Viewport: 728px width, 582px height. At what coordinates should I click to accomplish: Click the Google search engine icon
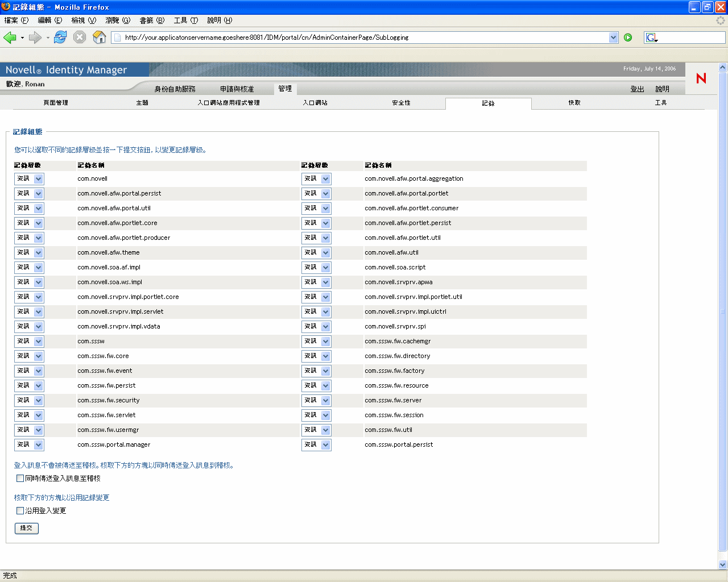(652, 38)
